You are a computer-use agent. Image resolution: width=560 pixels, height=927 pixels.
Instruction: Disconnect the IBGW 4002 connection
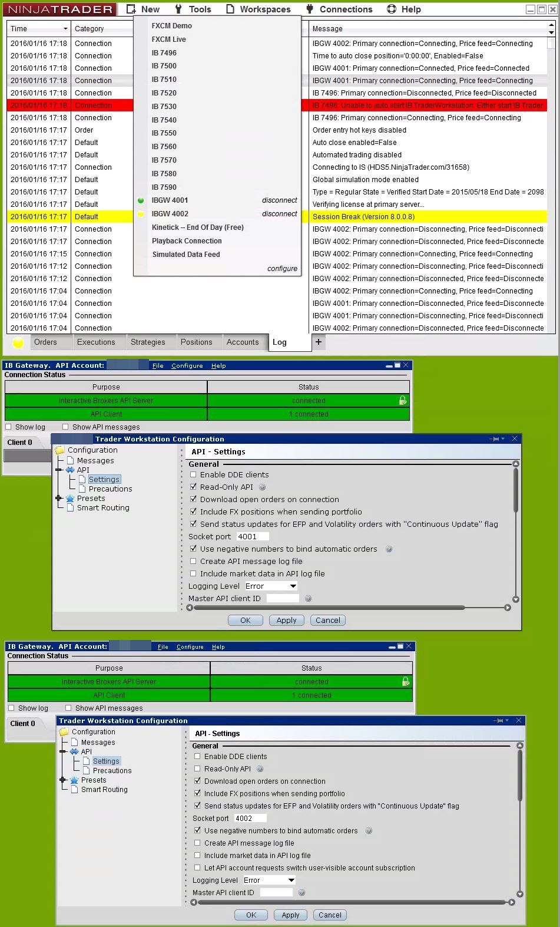coord(280,214)
